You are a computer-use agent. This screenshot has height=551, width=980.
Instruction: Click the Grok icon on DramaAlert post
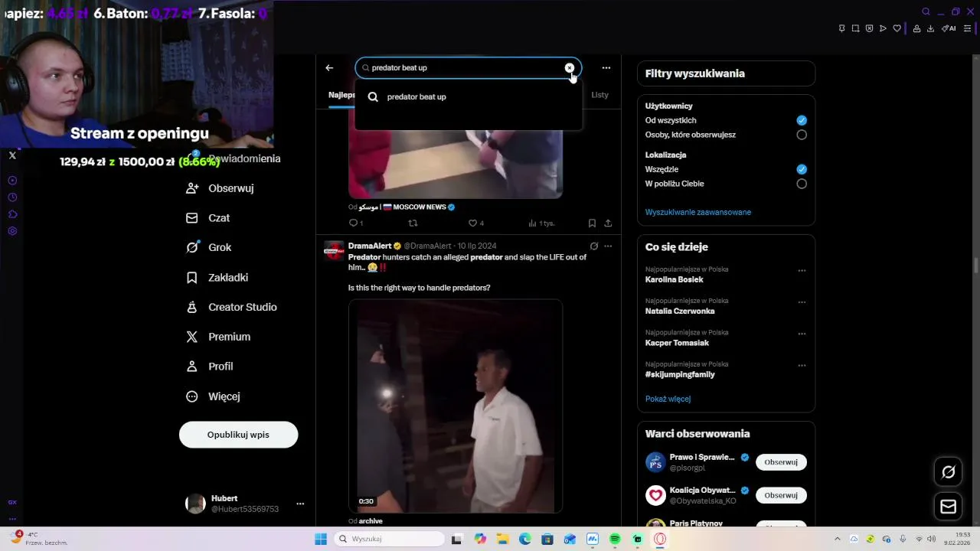(593, 246)
